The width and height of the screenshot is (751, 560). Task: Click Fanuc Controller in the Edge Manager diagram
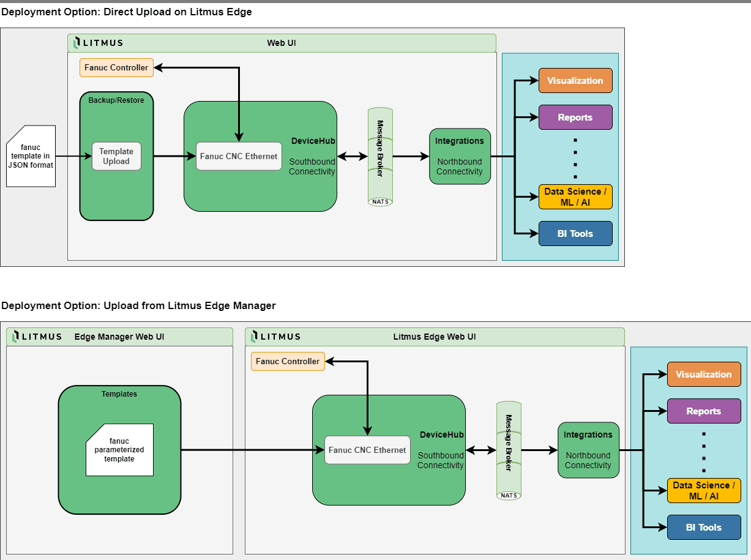[288, 361]
